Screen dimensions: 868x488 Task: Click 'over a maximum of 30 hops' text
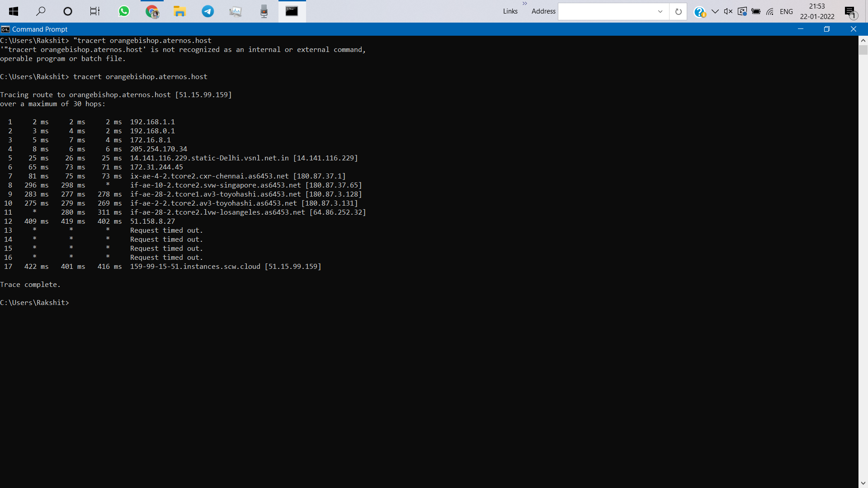52,104
